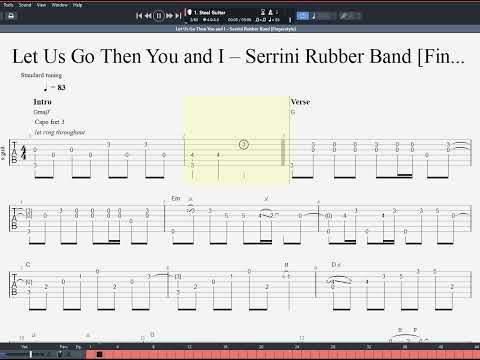Click the 'let ring throughout' annotation

[60, 132]
